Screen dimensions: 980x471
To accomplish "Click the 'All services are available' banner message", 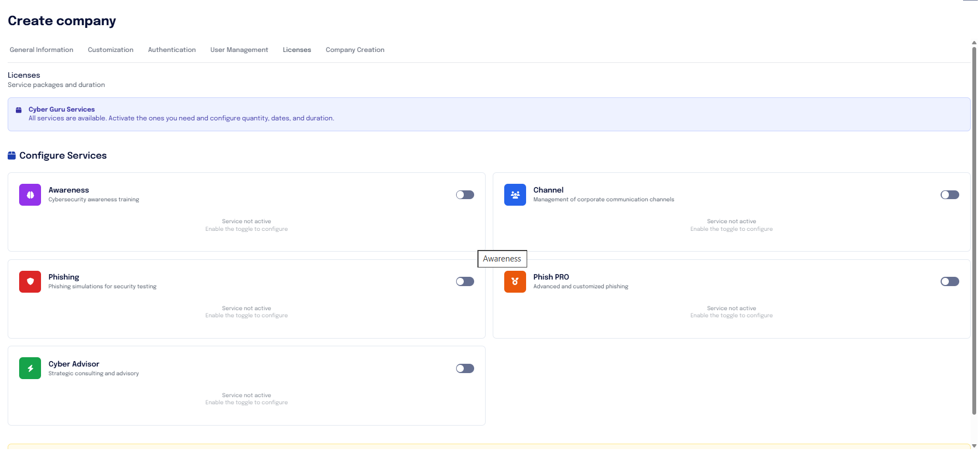I will coord(182,118).
